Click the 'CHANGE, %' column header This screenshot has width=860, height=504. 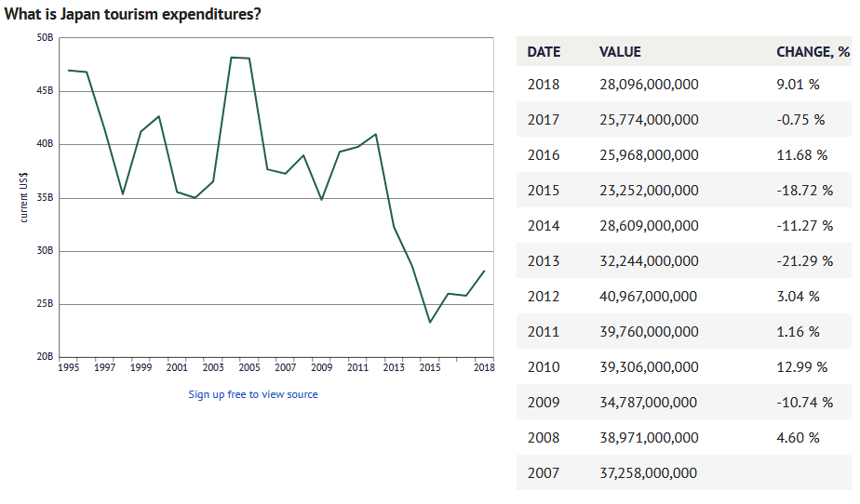click(x=813, y=52)
